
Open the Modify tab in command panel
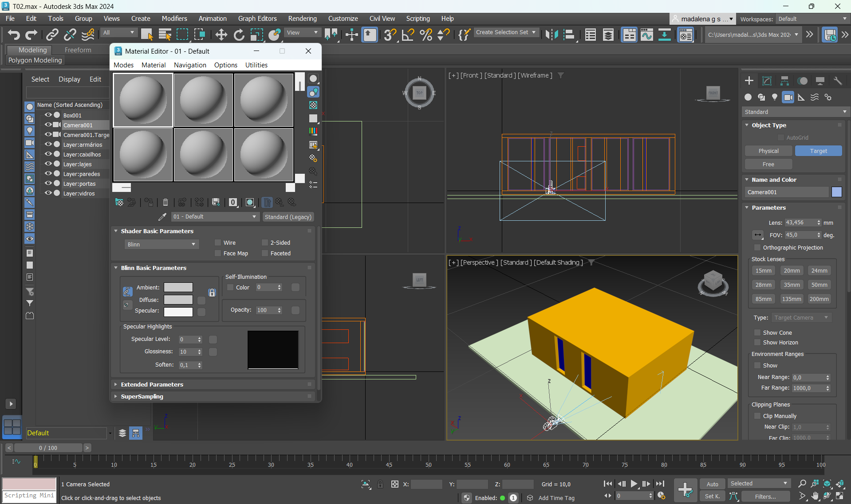pos(767,81)
